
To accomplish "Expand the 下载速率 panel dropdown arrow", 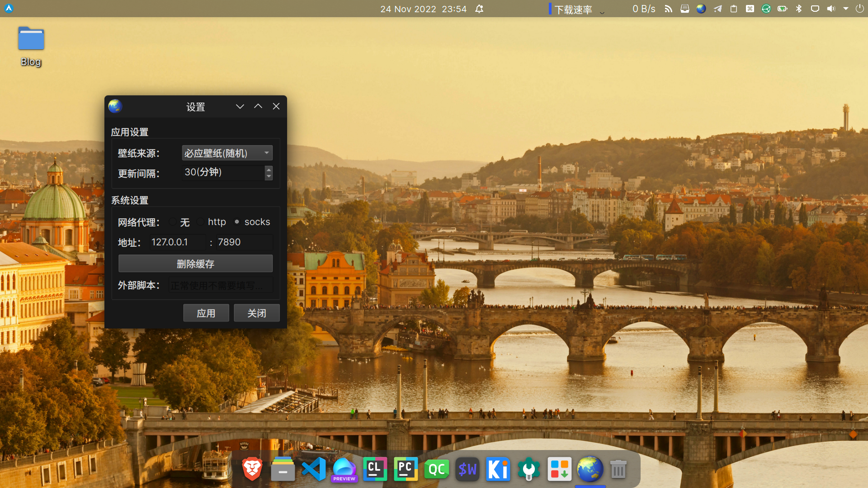I will (602, 13).
